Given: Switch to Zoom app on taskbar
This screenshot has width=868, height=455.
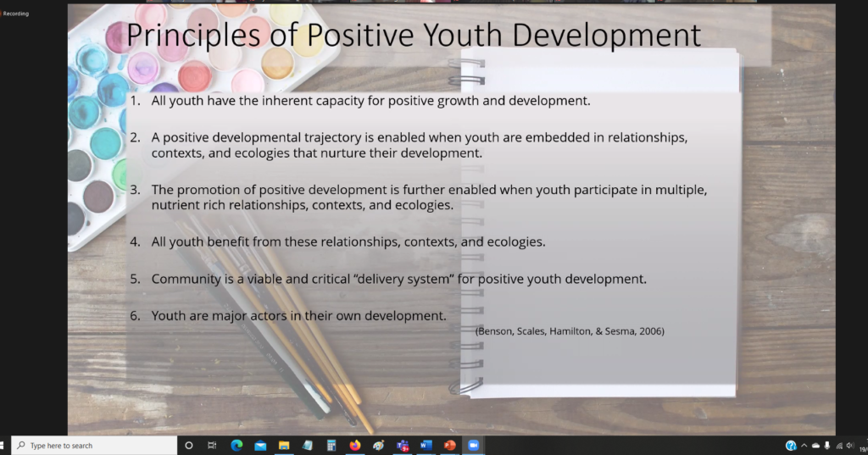Looking at the screenshot, I should pos(473,445).
